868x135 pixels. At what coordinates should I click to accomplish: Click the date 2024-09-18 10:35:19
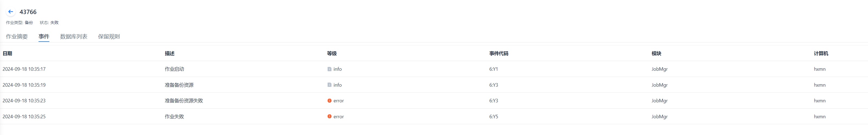(x=24, y=85)
